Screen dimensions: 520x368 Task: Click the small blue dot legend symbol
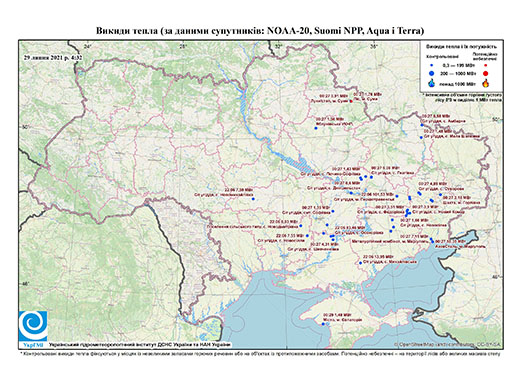pyautogui.click(x=432, y=65)
